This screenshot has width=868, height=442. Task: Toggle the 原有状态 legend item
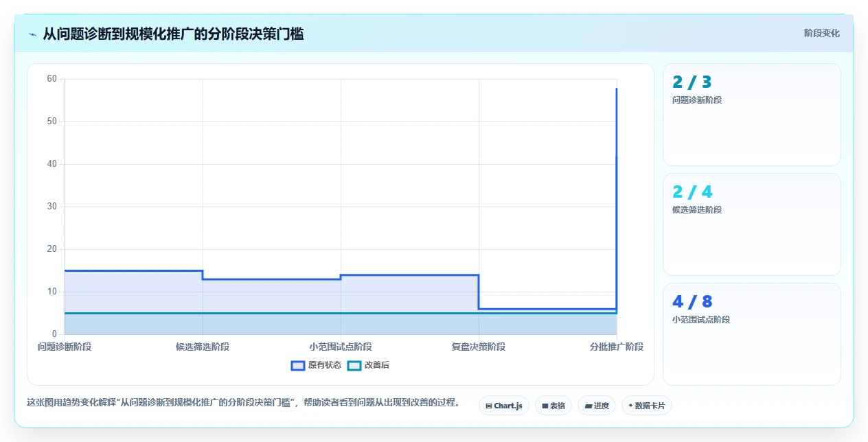click(316, 365)
